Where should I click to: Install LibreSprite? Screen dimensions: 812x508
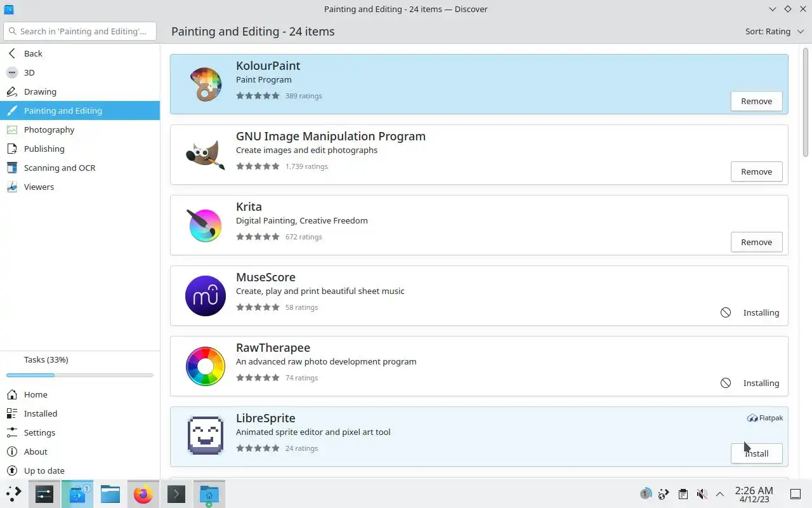(756, 453)
